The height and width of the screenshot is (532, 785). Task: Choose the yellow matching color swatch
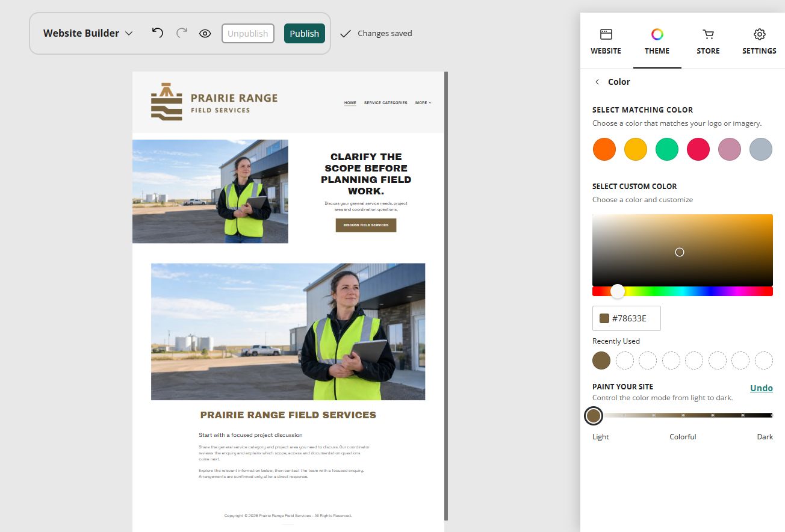coord(636,149)
